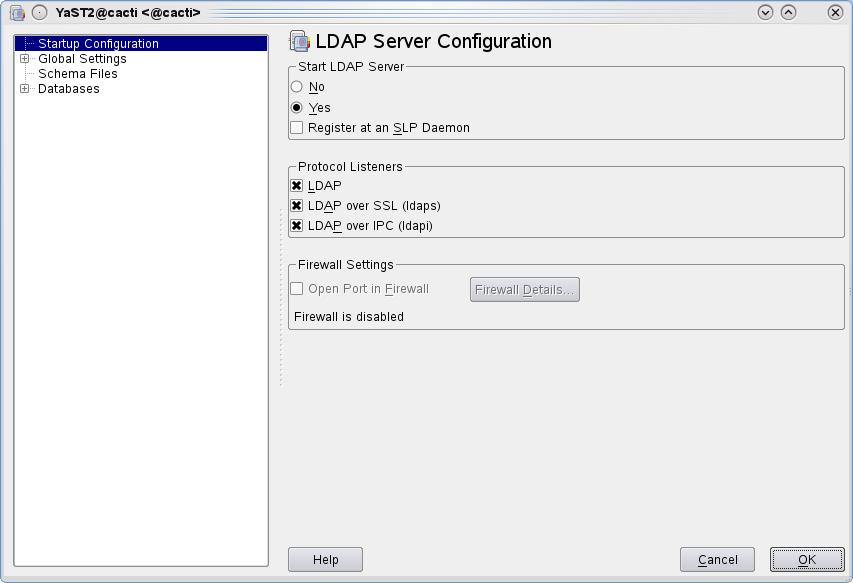Viewport: 853px width, 583px height.
Task: Select the Yes radio button
Action: click(x=297, y=107)
